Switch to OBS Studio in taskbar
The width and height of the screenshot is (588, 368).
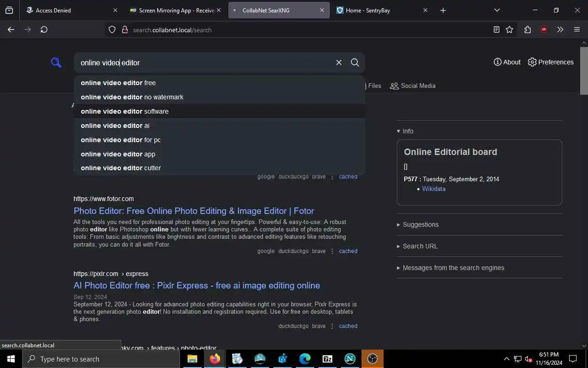click(x=373, y=359)
